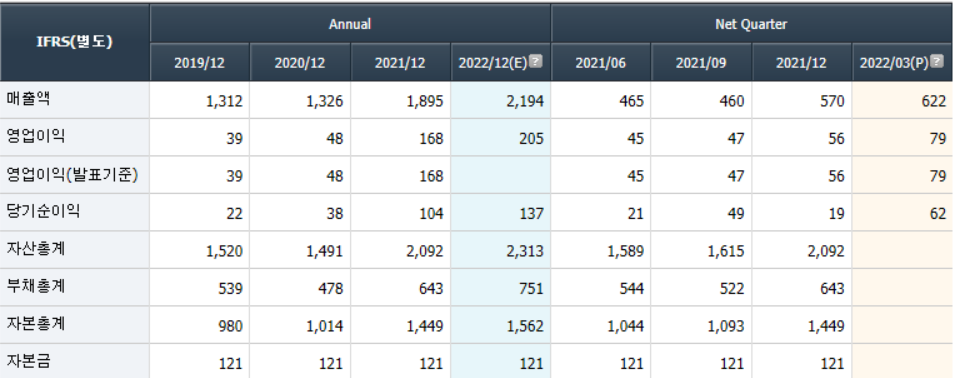Click the 2021/09 quarter column header
This screenshot has height=378, width=953.
(701, 63)
